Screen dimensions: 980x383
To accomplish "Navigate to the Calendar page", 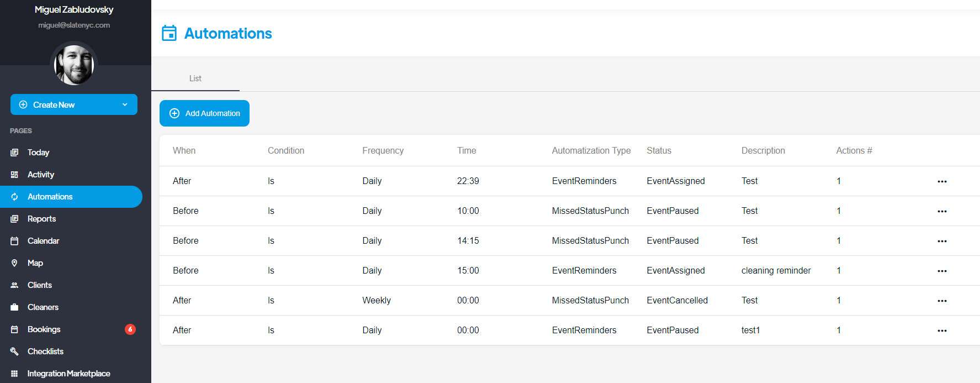I will 43,241.
